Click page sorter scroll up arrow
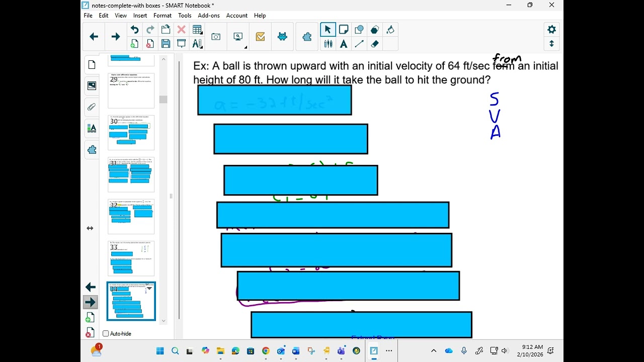The image size is (644, 362). 164,59
